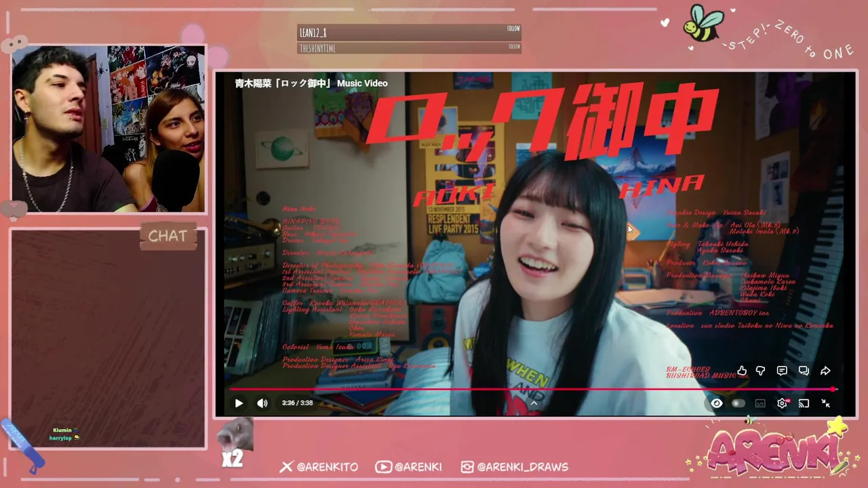
Task: Click the eye icon in player controls
Action: (x=717, y=403)
